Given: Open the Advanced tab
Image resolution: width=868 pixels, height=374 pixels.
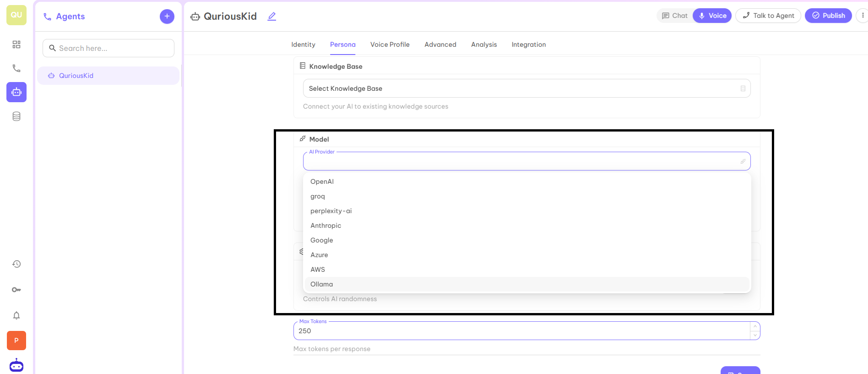Looking at the screenshot, I should click(x=440, y=44).
